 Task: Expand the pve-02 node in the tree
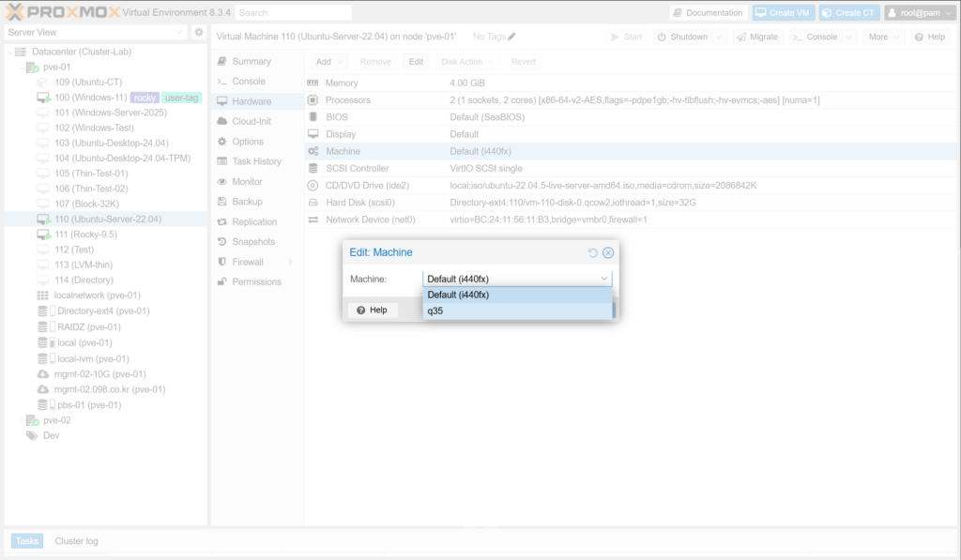(22, 420)
